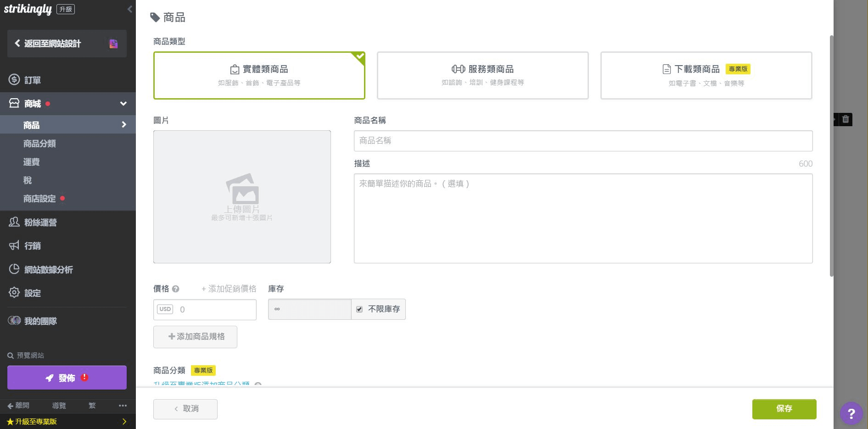Switch to the 運費 (Shipping) tab
The width and height of the screenshot is (868, 429).
pos(32,162)
